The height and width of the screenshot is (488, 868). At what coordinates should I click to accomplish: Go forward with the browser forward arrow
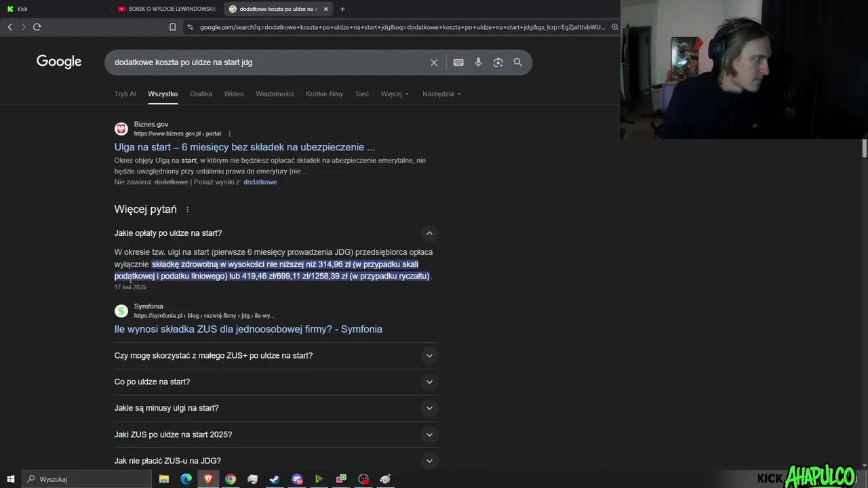click(23, 27)
